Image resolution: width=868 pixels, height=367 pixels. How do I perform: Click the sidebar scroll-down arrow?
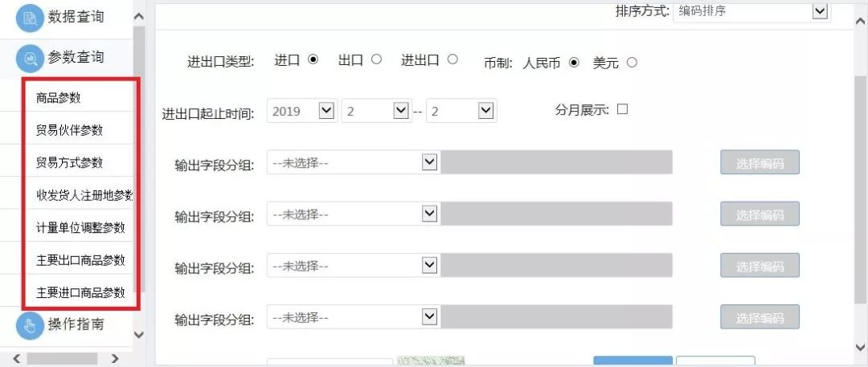pos(137,334)
